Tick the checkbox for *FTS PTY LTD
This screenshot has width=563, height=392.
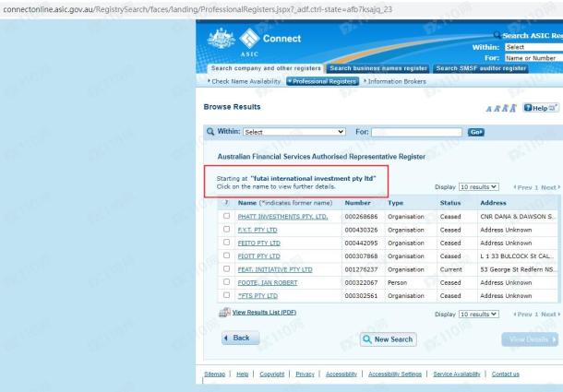point(226,295)
